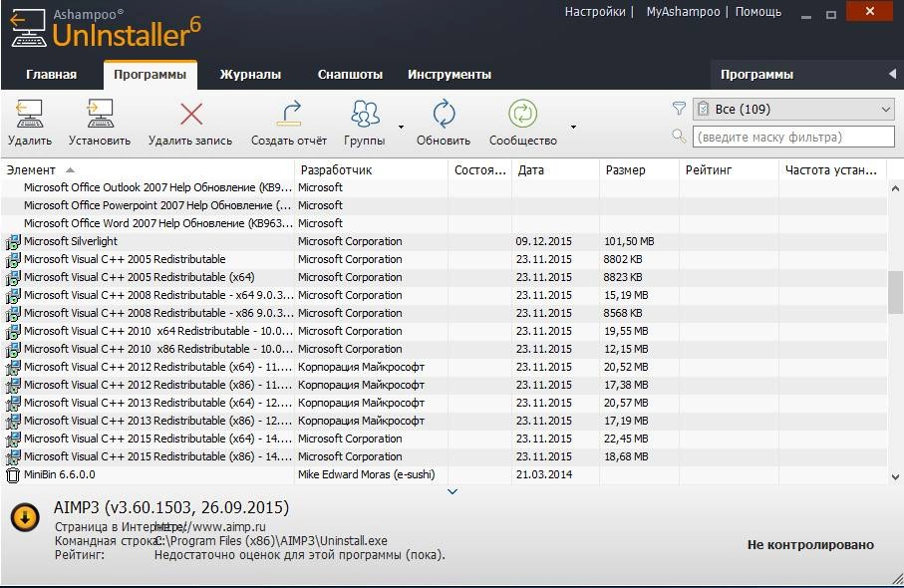
Task: Open the Сообщество dropdown arrow
Action: (573, 127)
